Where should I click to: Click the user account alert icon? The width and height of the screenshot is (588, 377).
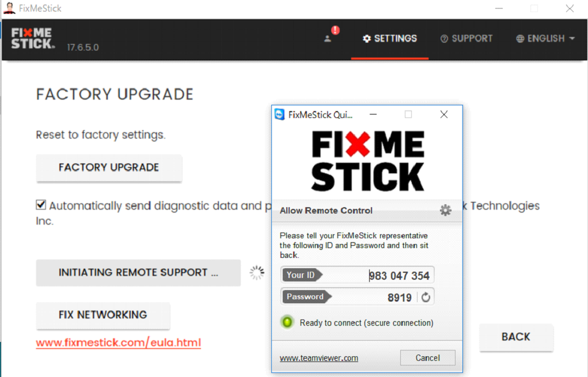pyautogui.click(x=331, y=35)
